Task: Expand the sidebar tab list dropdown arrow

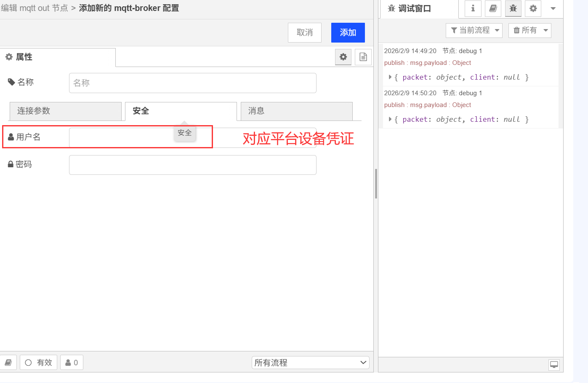Action: [x=553, y=8]
